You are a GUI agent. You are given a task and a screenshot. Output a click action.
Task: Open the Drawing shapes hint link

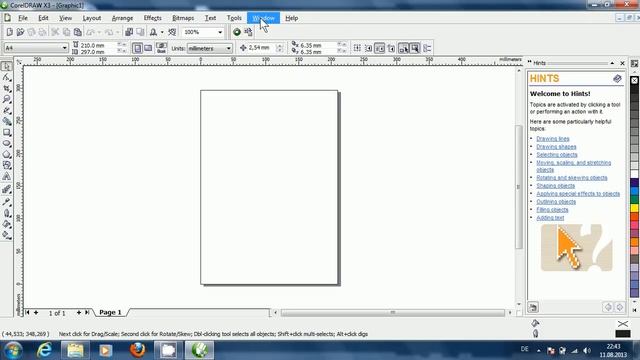[556, 147]
